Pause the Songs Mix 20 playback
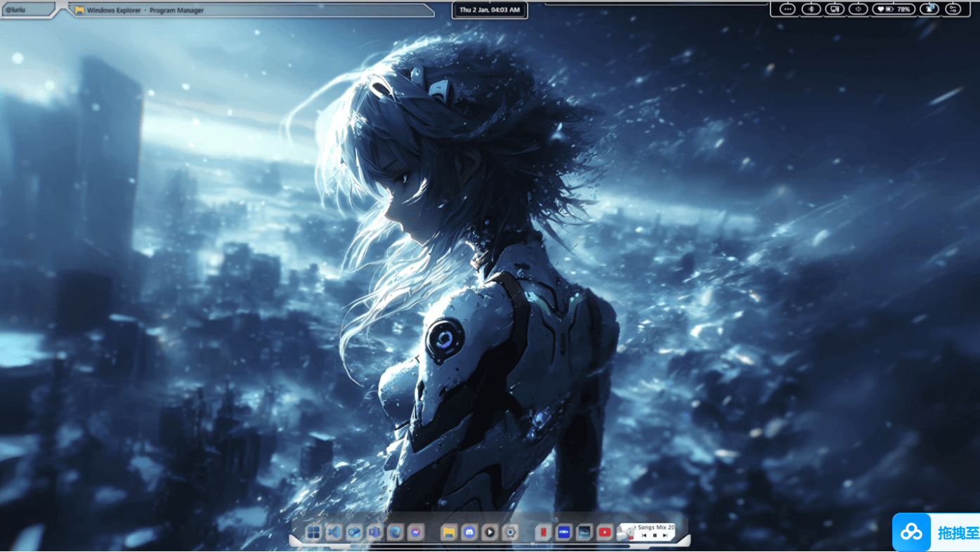The image size is (980, 552). coord(653,535)
